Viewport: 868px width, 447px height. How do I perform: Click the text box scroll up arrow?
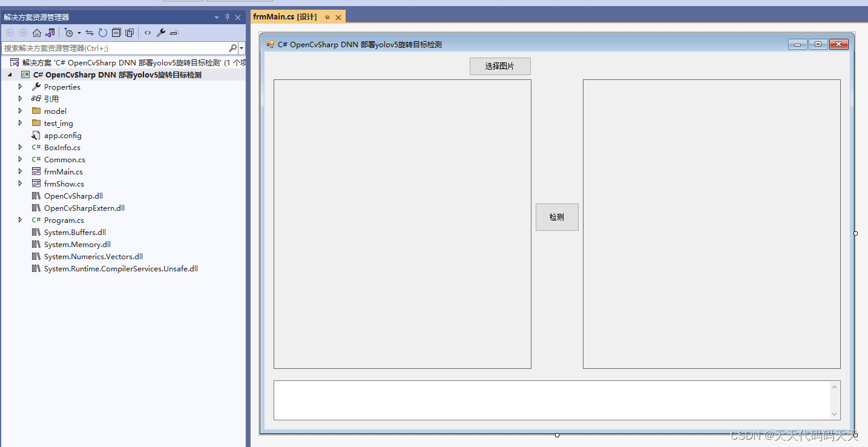835,387
